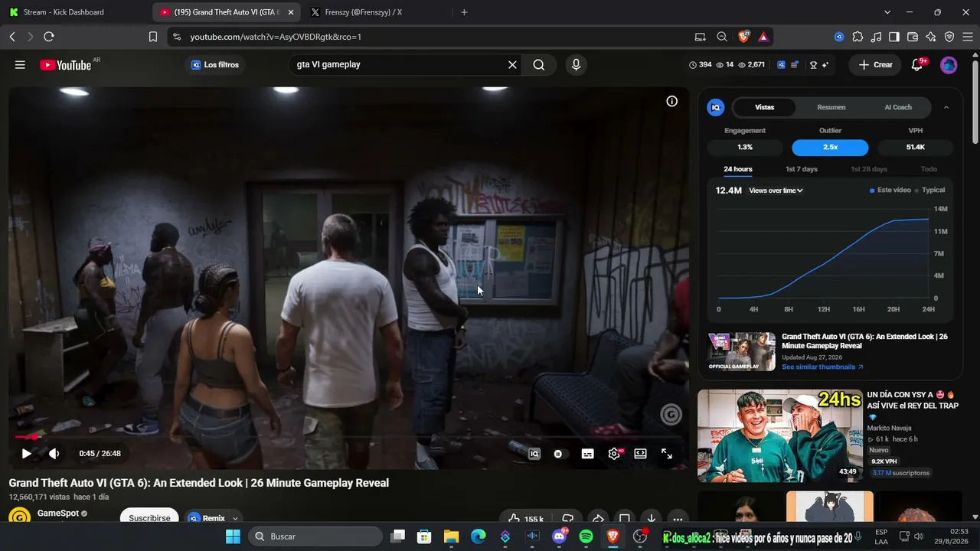Go to the YouTube home logo
This screenshot has height=551, width=980.
66,65
